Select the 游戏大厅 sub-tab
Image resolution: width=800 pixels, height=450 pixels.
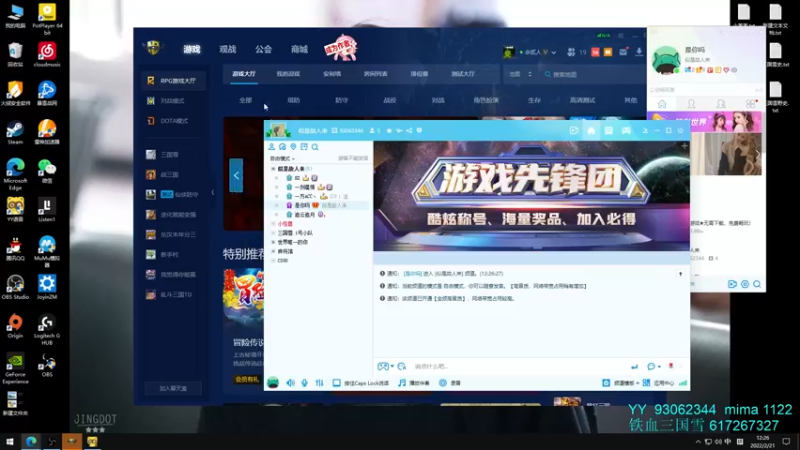point(244,74)
